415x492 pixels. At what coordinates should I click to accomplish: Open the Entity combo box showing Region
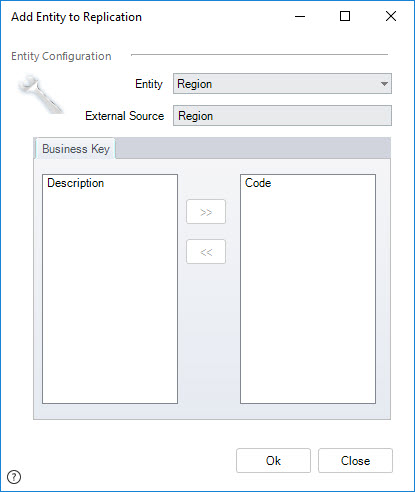coord(282,84)
